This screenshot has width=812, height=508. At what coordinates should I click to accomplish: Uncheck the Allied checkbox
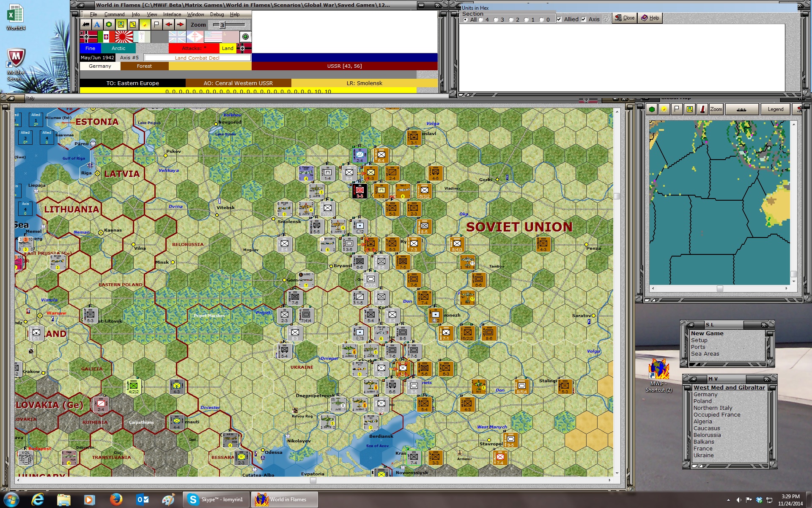point(559,19)
